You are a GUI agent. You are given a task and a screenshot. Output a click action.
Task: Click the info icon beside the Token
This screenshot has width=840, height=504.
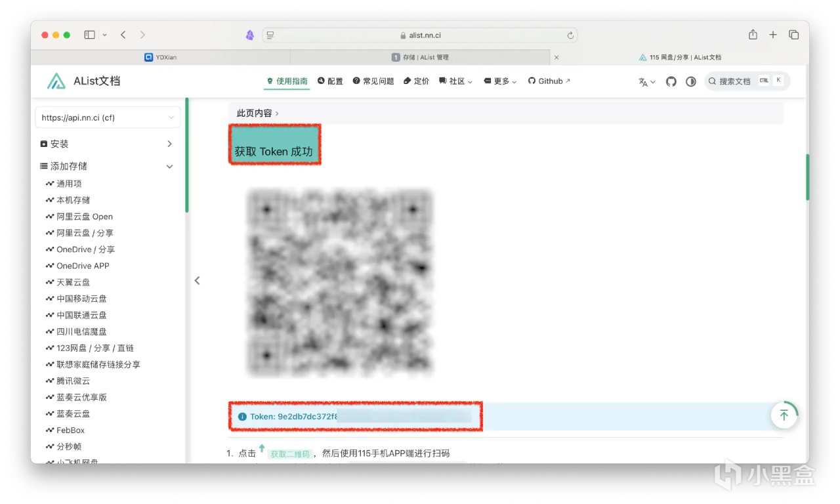(242, 417)
